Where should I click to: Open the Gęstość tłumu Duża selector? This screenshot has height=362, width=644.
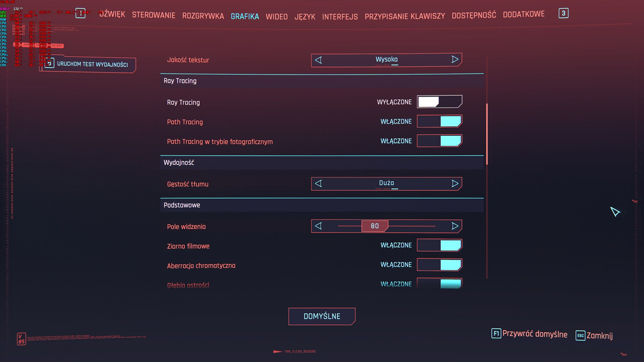[x=386, y=184]
